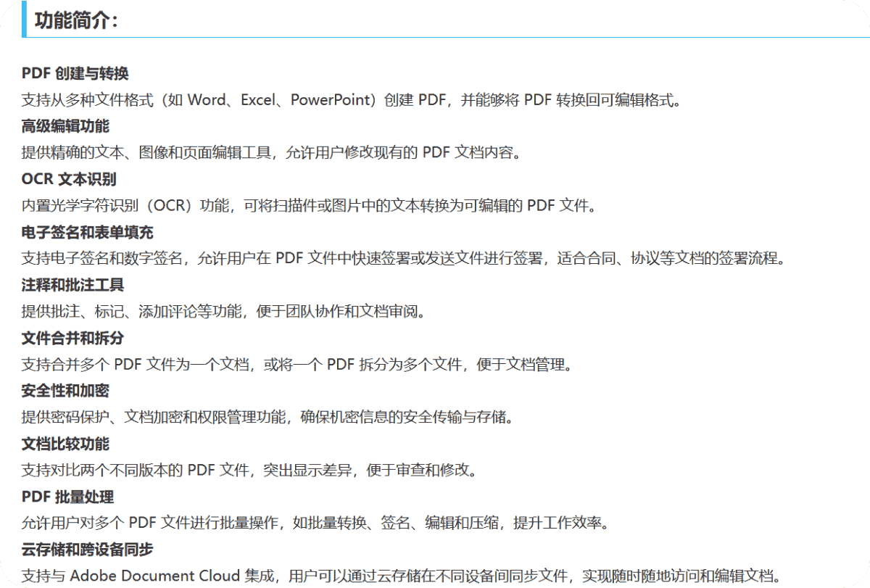Click the 'PDF 批量处理' heading
This screenshot has height=588, width=870.
coord(68,497)
